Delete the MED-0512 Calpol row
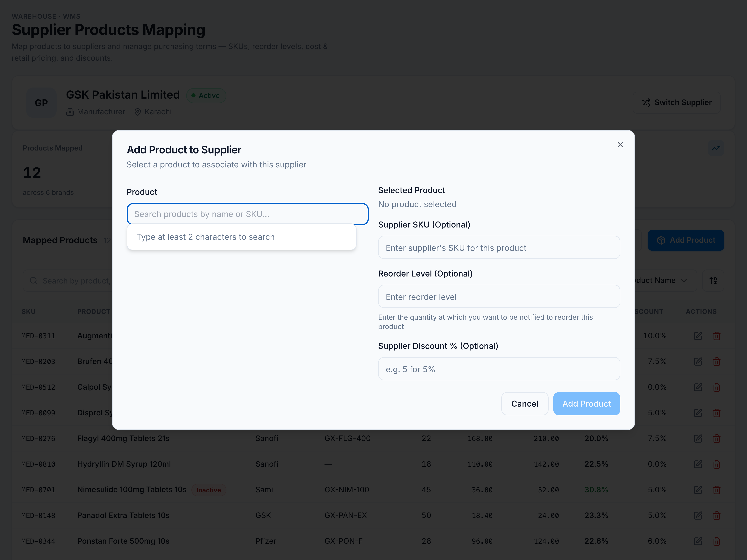The height and width of the screenshot is (560, 747). point(716,387)
